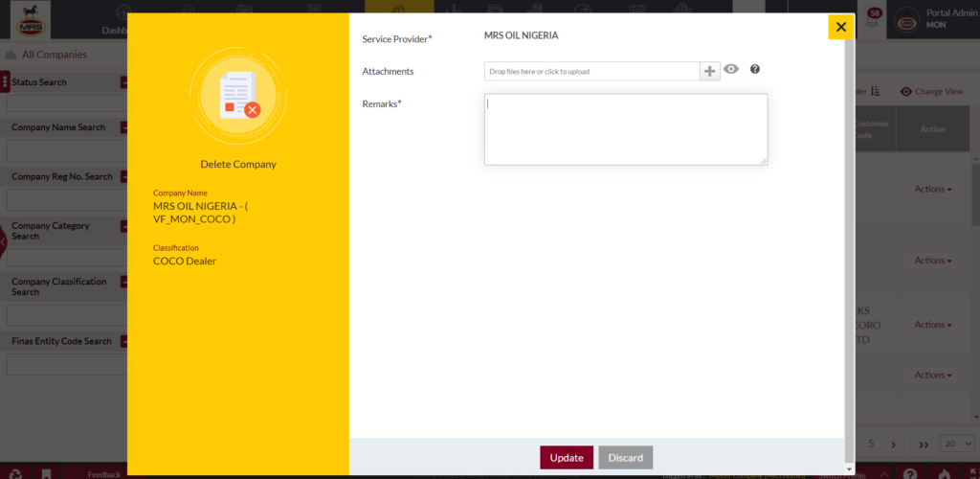Collapse the Company Reg No. Search filter

(123, 176)
